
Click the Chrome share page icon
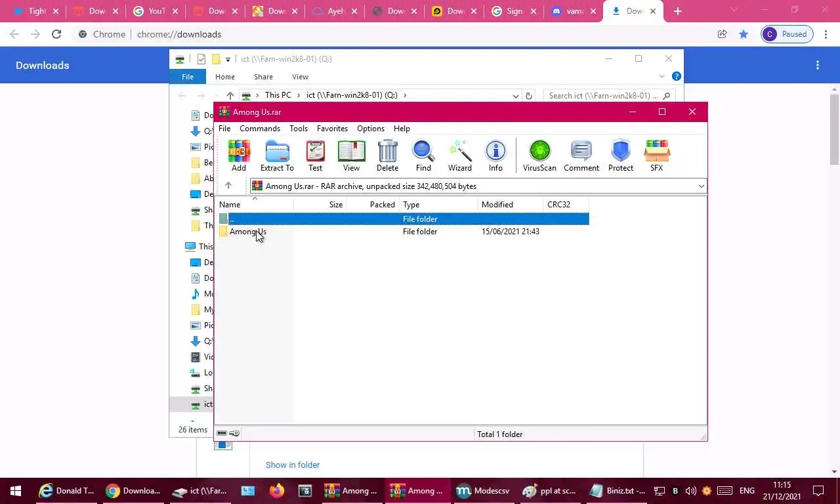[x=723, y=34]
